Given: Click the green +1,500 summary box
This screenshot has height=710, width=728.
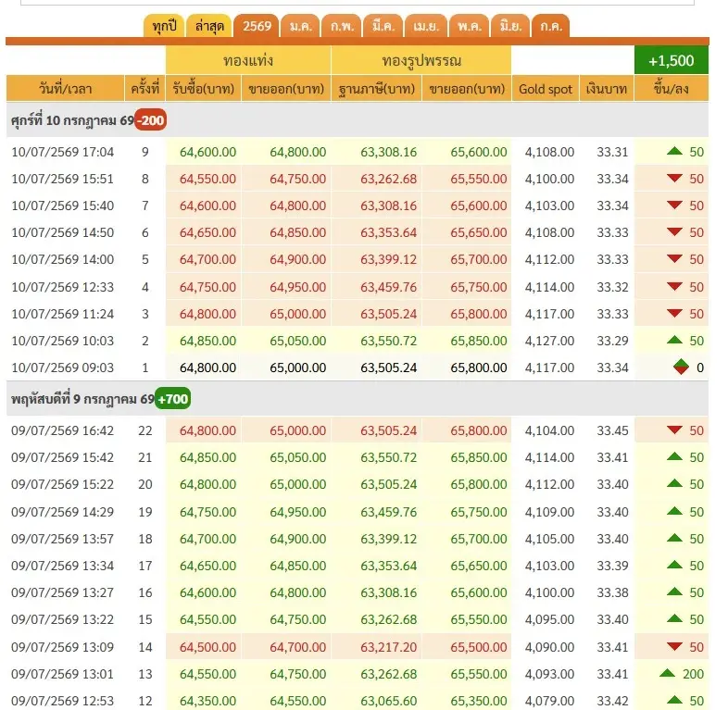Looking at the screenshot, I should click(672, 60).
